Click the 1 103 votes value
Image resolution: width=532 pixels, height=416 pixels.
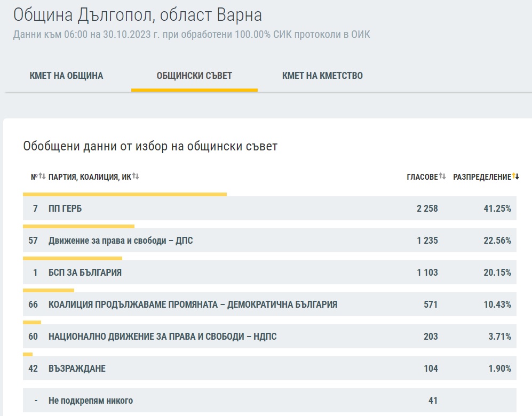click(427, 272)
